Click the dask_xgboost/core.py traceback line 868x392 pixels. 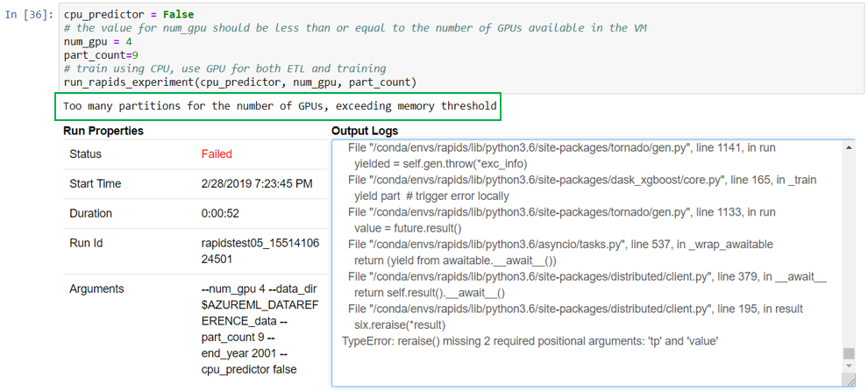[x=582, y=180]
